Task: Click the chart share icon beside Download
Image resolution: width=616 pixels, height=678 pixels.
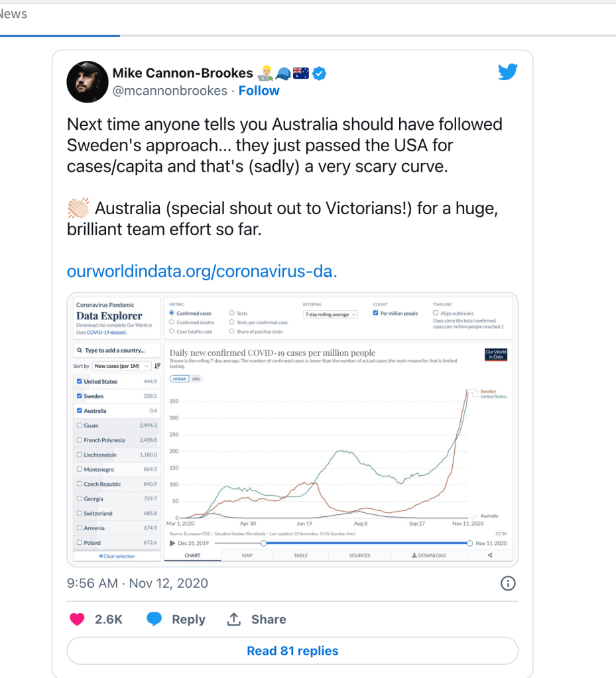Action: tap(490, 555)
